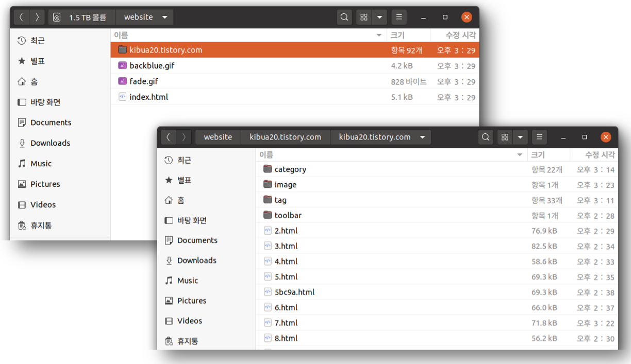
Task: Open 바탕 화면 in back window sidebar
Action: 60,102
